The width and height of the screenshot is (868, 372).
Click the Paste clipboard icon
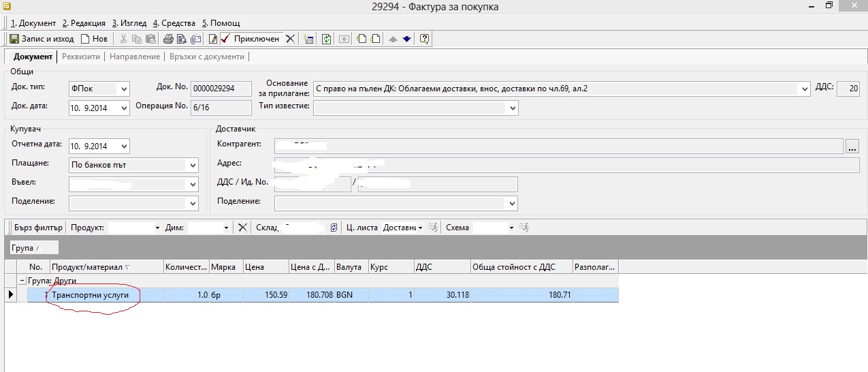click(x=150, y=39)
